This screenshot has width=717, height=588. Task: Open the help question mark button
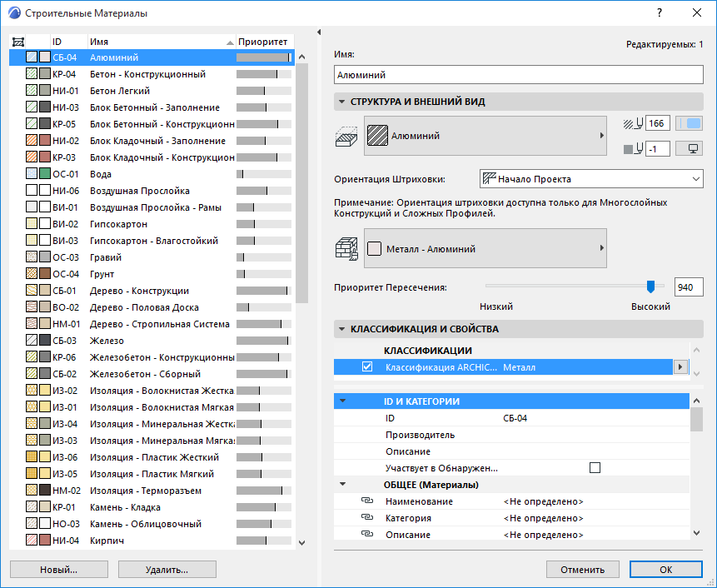(659, 12)
